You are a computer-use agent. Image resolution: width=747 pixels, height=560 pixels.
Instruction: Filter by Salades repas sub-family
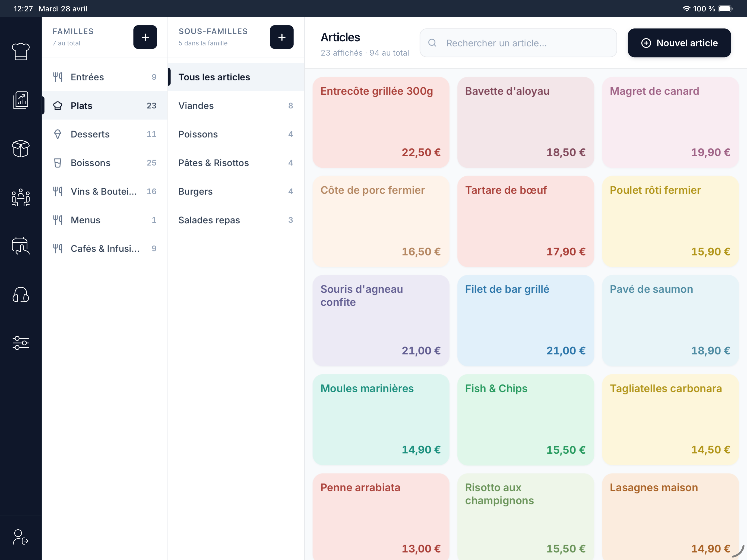click(x=236, y=220)
